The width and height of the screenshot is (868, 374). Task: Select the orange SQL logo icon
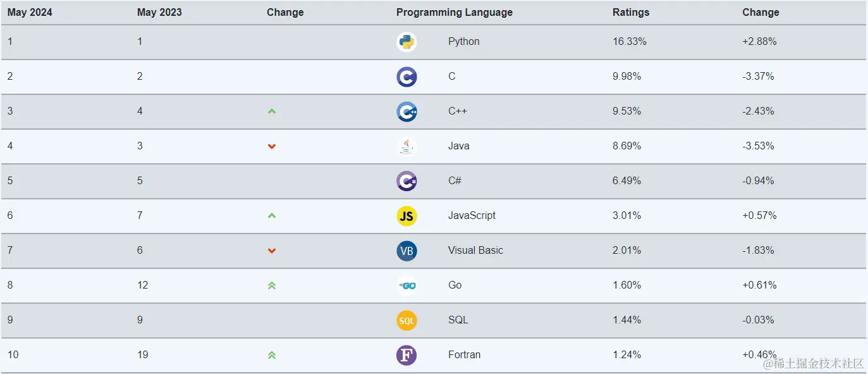coord(406,321)
